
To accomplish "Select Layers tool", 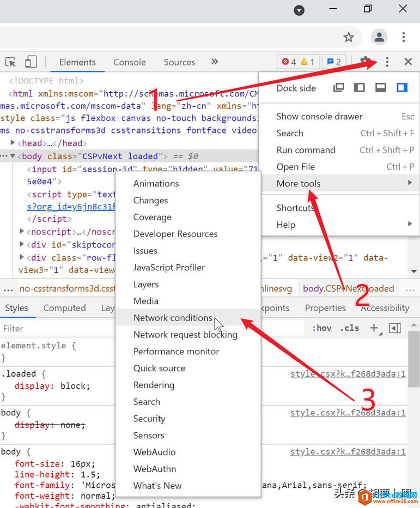I will 188,285.
